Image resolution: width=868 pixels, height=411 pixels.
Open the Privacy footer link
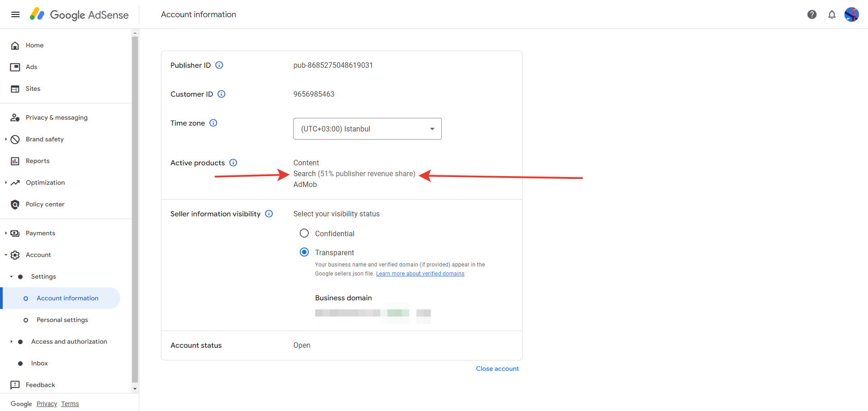(47, 404)
